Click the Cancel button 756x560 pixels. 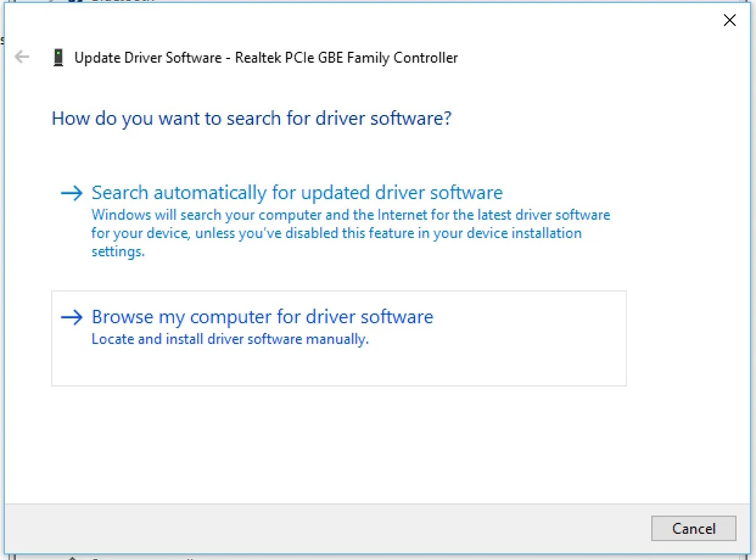[x=693, y=528]
